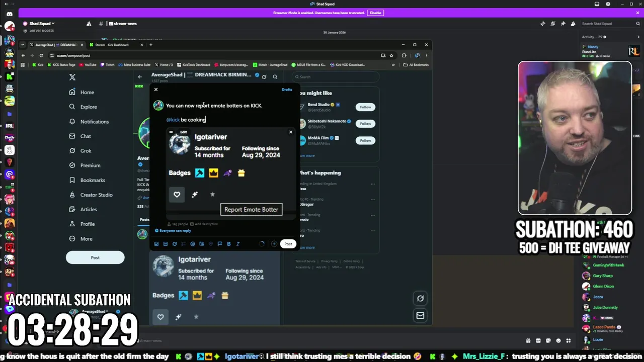The height and width of the screenshot is (362, 644).
Task: Add emoji icon in compose toolbar
Action: [193, 244]
